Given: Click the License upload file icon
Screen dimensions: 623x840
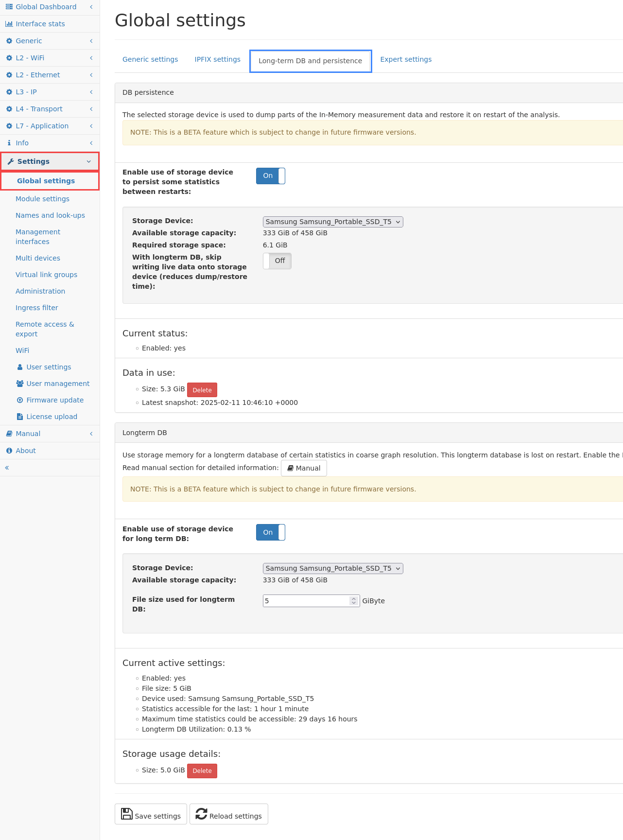Looking at the screenshot, I should click(x=20, y=417).
